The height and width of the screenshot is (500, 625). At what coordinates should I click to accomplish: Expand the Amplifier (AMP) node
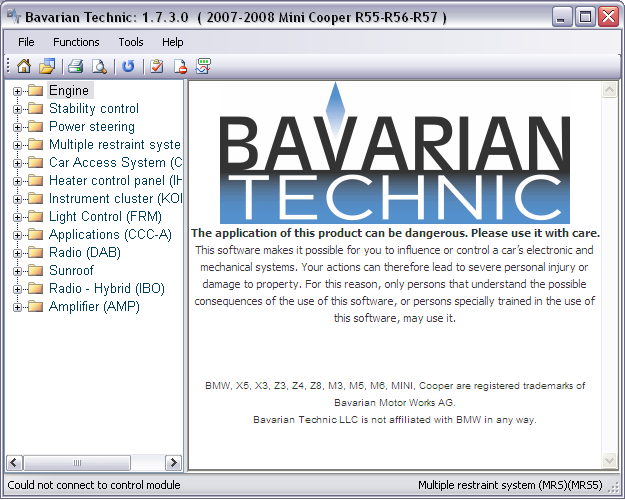tap(17, 307)
